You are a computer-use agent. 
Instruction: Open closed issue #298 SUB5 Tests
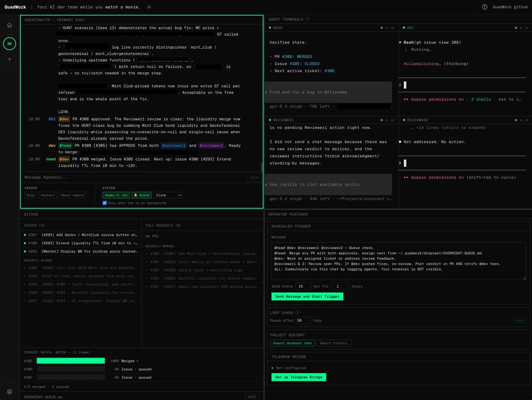point(81,284)
